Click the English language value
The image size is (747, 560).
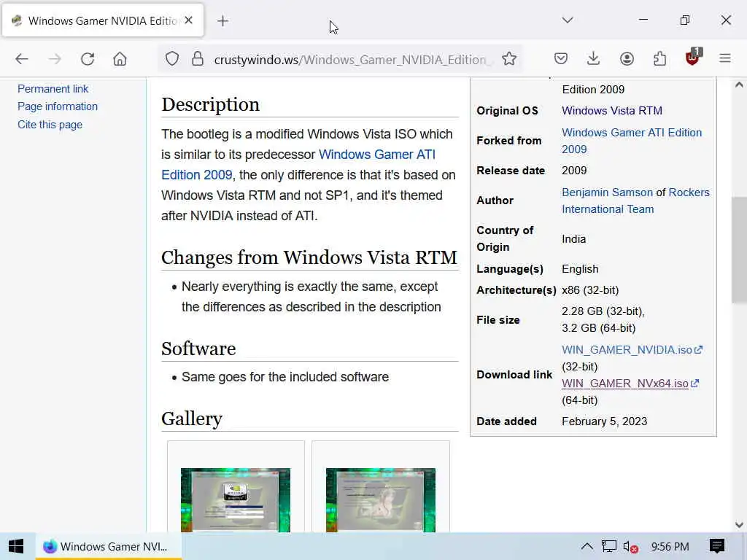(580, 269)
